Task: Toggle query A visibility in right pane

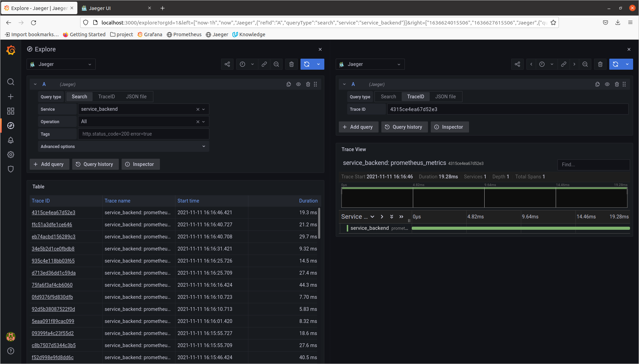Action: (607, 84)
